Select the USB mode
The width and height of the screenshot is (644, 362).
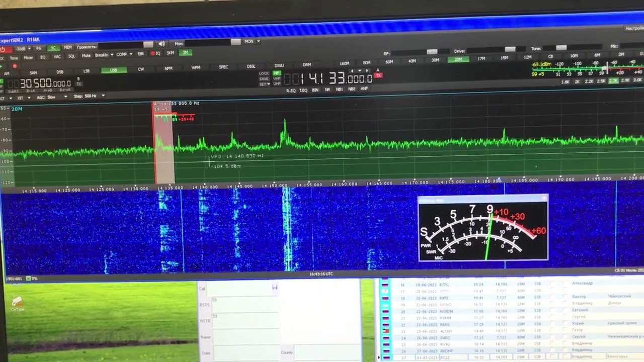[x=114, y=70]
